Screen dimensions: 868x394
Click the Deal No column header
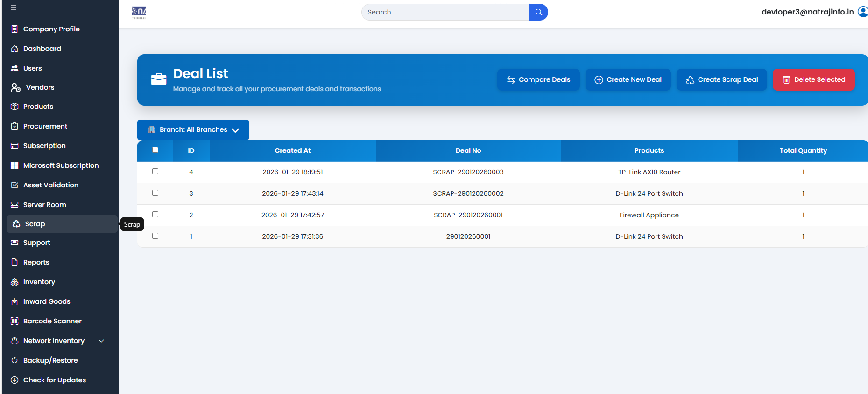pyautogui.click(x=468, y=150)
